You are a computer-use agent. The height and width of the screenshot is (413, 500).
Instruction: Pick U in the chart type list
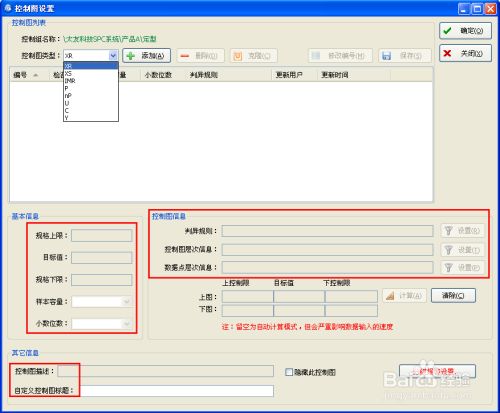click(x=91, y=103)
